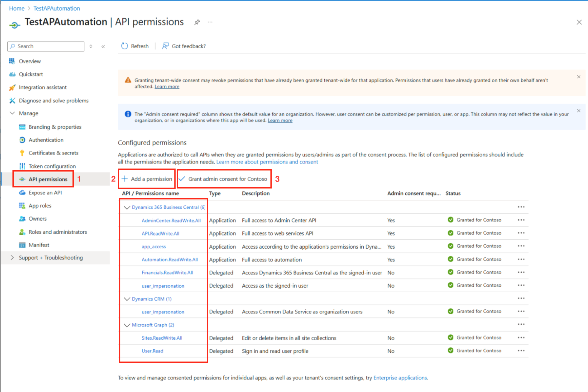
Task: Click the Refresh icon button
Action: click(x=124, y=46)
